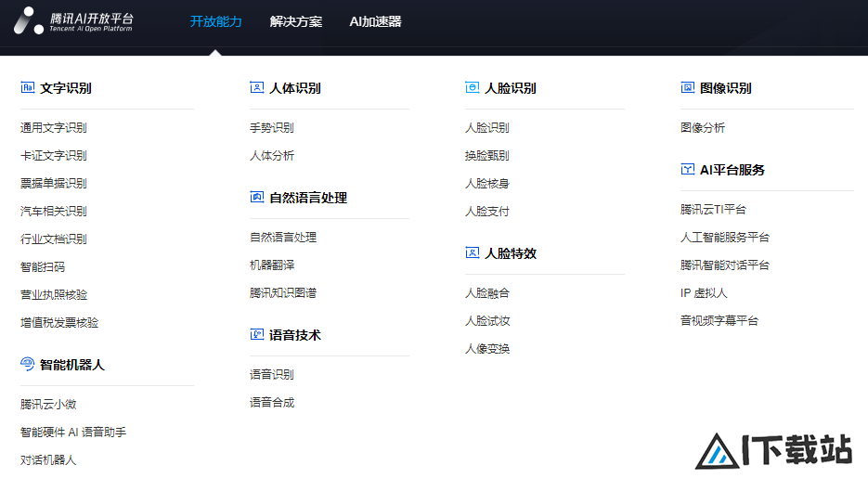Viewport: 868px width, 478px height.
Task: Open 腾讯智能对话平台 link
Action: (x=725, y=265)
